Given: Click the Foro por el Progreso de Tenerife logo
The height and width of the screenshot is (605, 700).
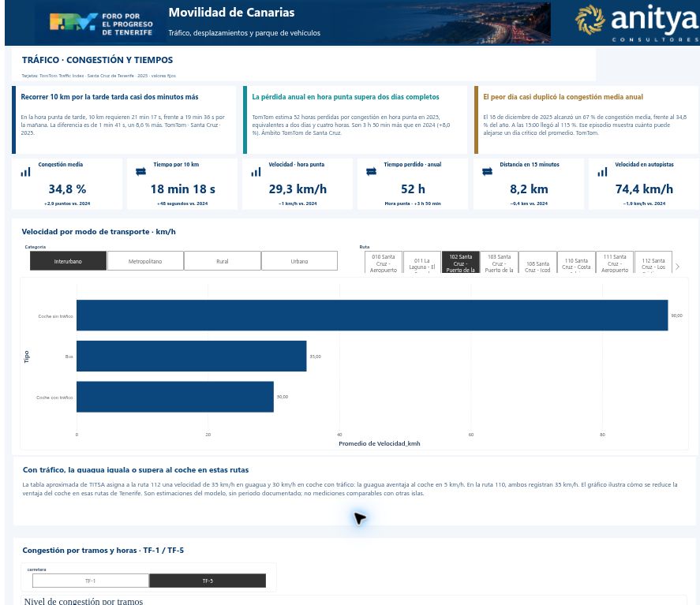Looking at the screenshot, I should point(101,23).
